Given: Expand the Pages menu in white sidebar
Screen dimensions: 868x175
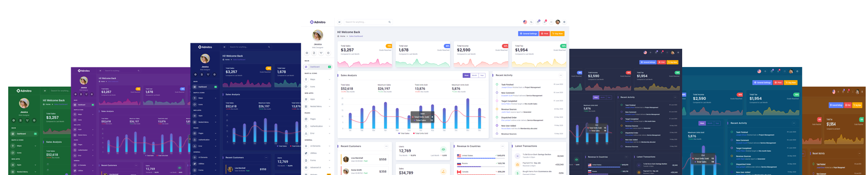Looking at the screenshot, I should click(x=318, y=119).
